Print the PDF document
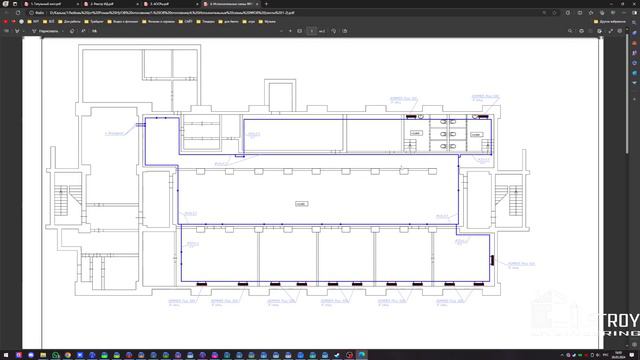Image resolution: width=640 pixels, height=360 pixels. click(x=582, y=31)
